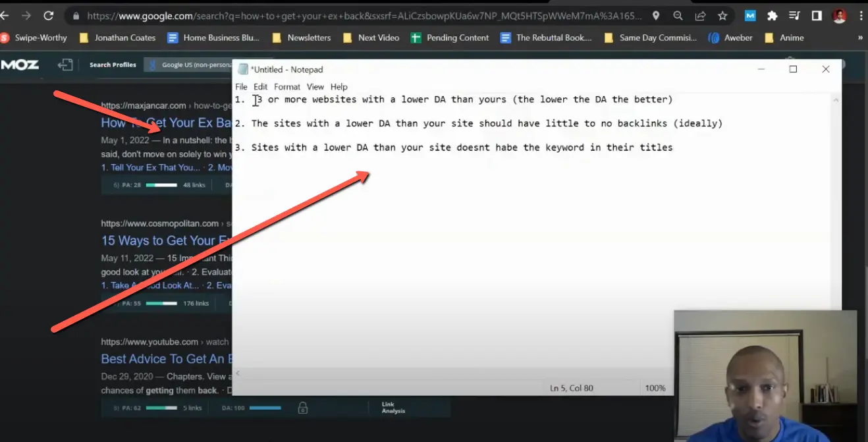Open Chrome's three-dot menu
The width and height of the screenshot is (868, 442).
click(861, 15)
